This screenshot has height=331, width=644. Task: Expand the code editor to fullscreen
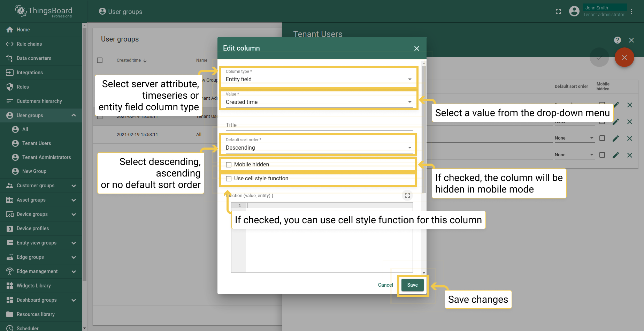[407, 196]
